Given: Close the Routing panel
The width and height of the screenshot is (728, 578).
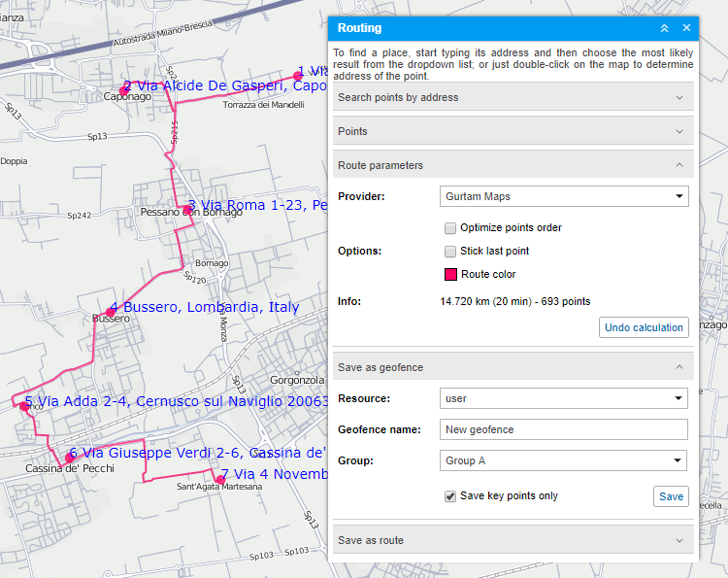Looking at the screenshot, I should click(x=686, y=28).
